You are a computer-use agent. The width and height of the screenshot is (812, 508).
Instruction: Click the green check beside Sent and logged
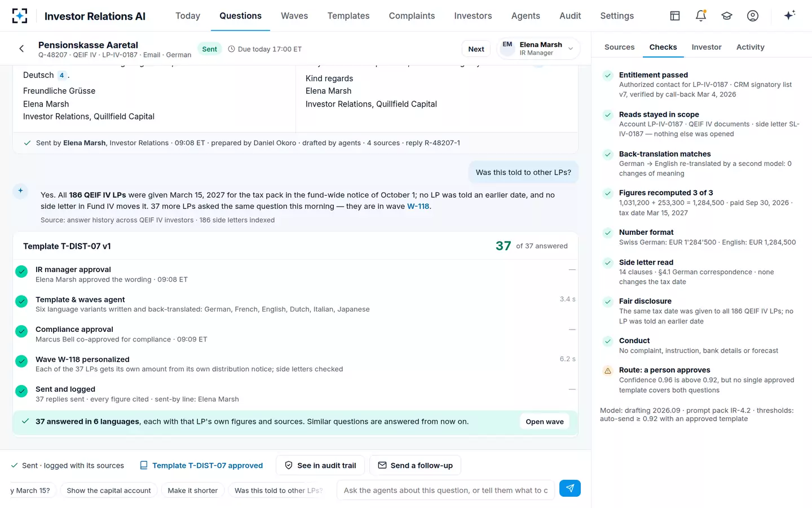[21, 391]
